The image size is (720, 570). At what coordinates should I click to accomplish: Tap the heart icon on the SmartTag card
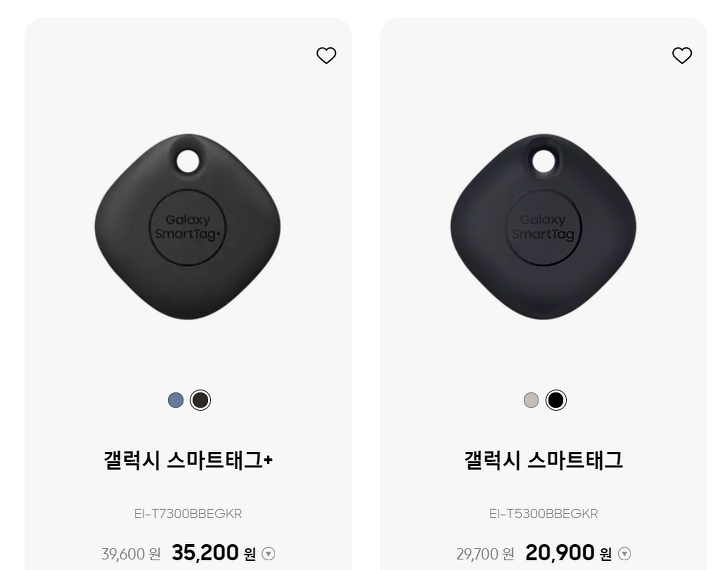click(x=682, y=56)
